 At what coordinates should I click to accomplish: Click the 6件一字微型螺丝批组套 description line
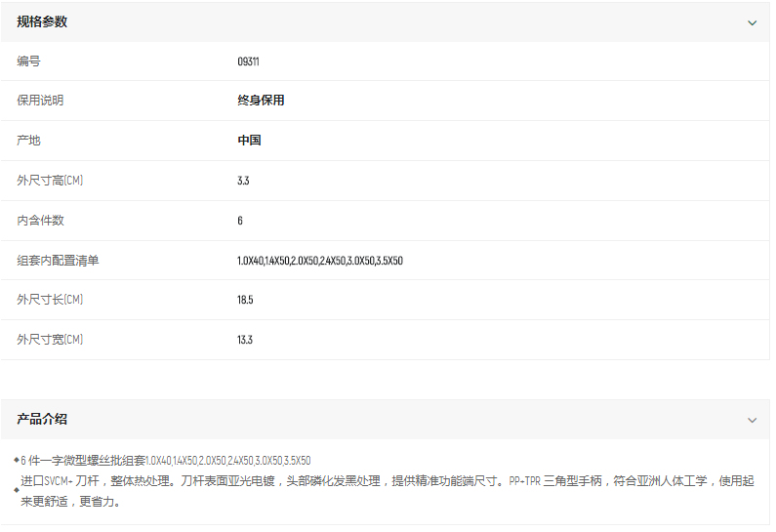pyautogui.click(x=166, y=460)
